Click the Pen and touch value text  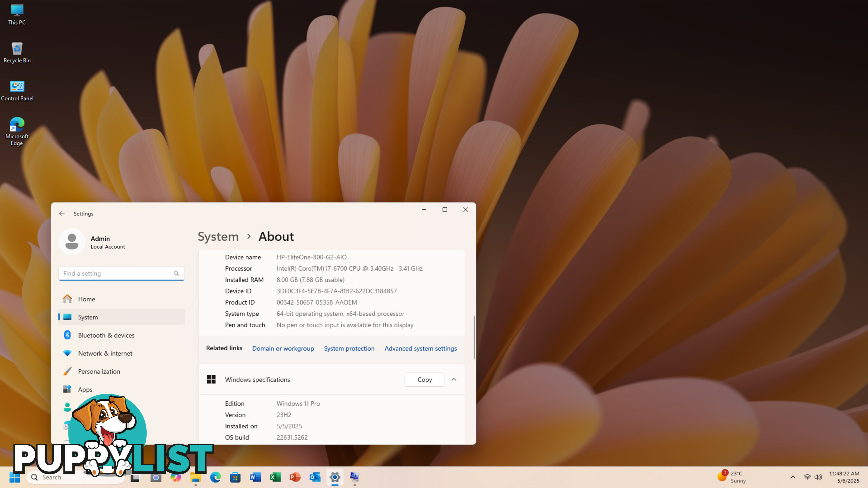coord(345,325)
